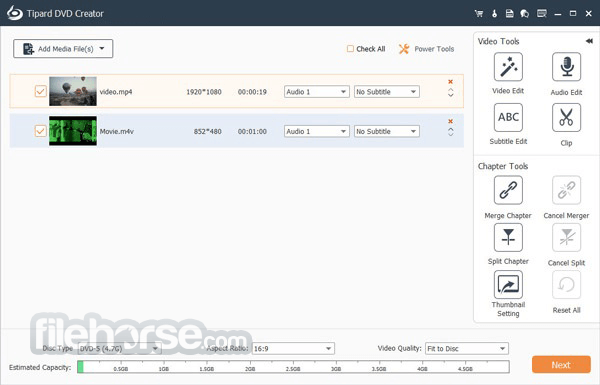Open the Video Edit tool
600x385 pixels.
coord(508,67)
